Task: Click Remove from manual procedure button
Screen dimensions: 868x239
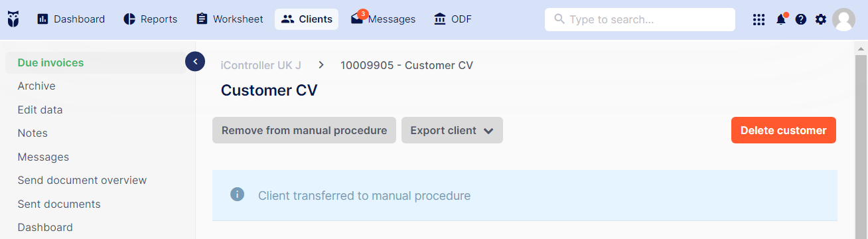Action: tap(304, 130)
